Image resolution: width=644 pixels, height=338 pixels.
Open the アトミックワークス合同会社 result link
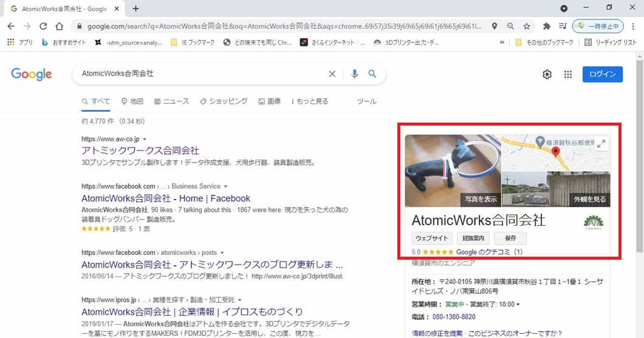tap(140, 150)
